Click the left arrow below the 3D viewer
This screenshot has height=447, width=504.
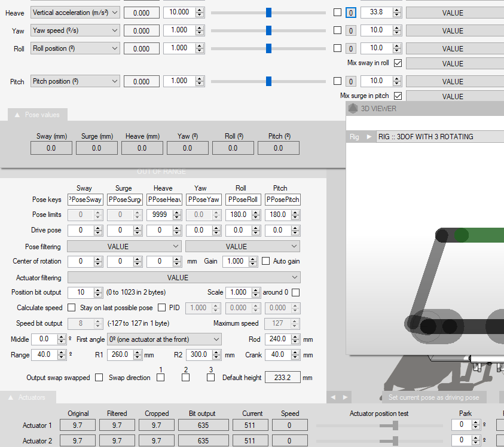pos(332,397)
